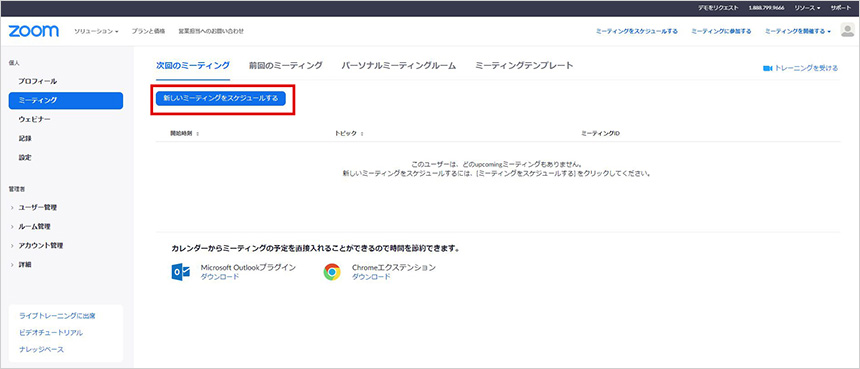860x369 pixels.
Task: Open the ミーティングテンプレート tab
Action: 524,66
